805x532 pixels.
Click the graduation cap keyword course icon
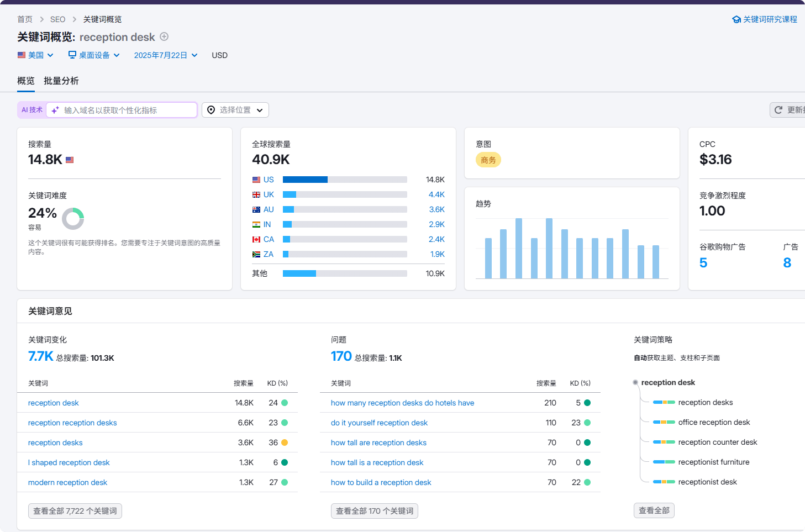pyautogui.click(x=736, y=19)
